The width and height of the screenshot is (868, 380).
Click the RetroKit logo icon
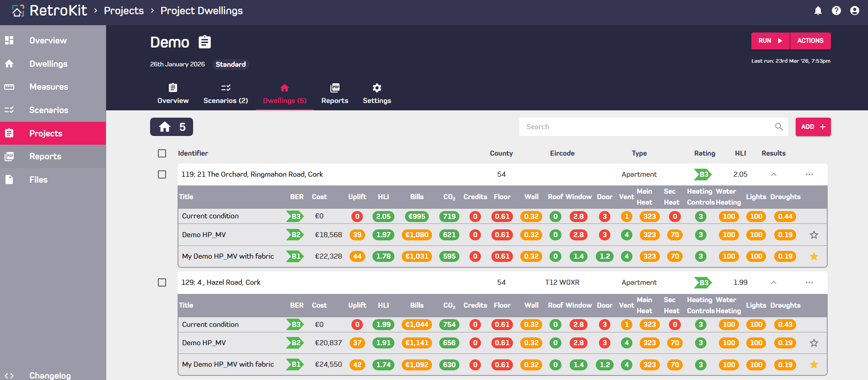(x=18, y=11)
